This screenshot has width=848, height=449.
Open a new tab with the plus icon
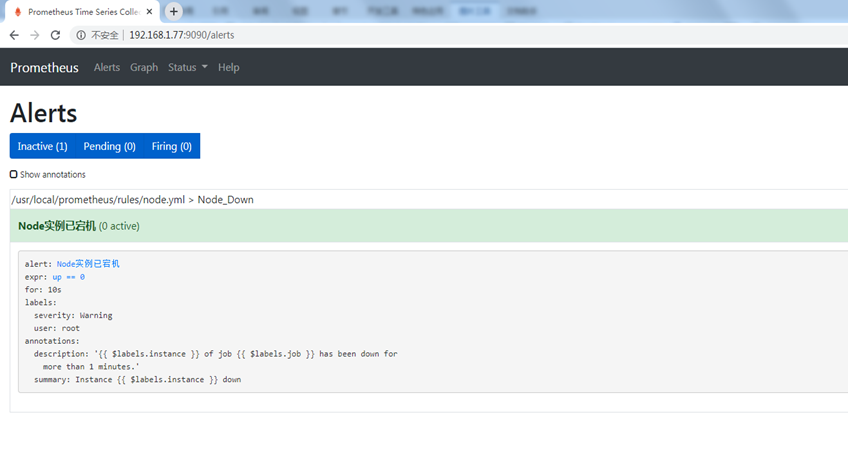174,11
